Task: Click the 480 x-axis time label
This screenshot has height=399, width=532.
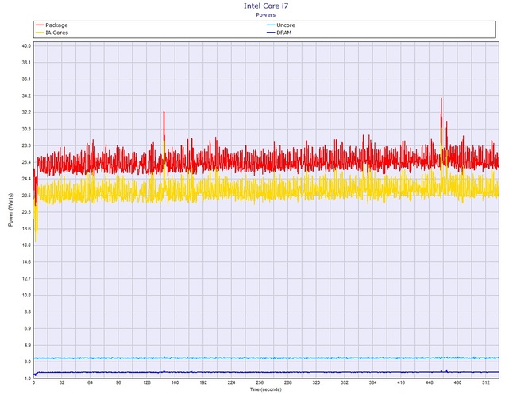Action: (457, 382)
